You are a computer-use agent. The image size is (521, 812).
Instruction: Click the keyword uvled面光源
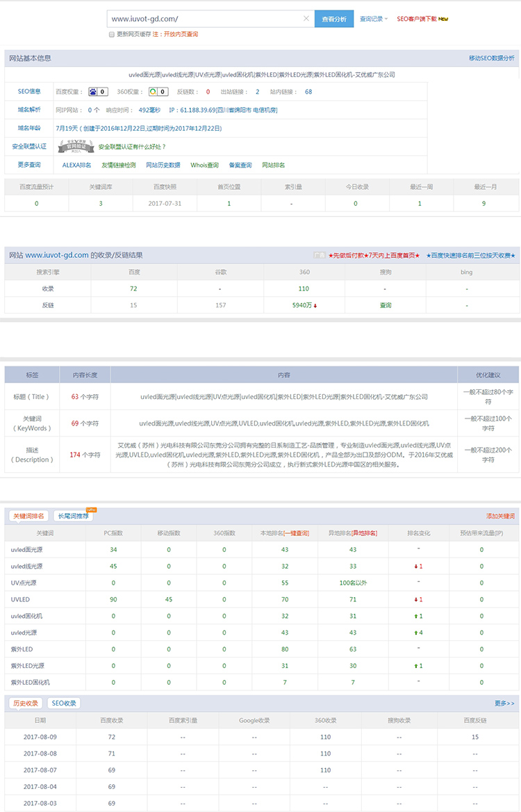pyautogui.click(x=27, y=550)
